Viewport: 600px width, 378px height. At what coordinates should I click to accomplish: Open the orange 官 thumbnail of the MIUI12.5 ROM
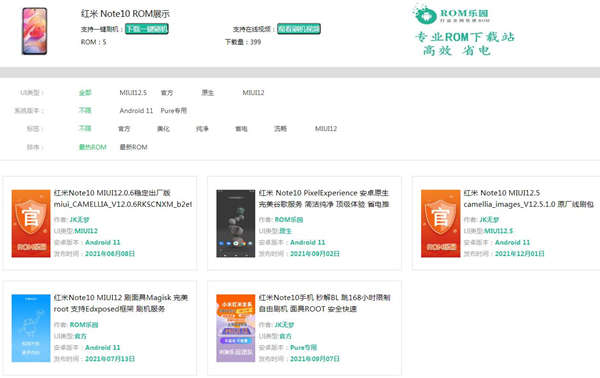(x=440, y=223)
